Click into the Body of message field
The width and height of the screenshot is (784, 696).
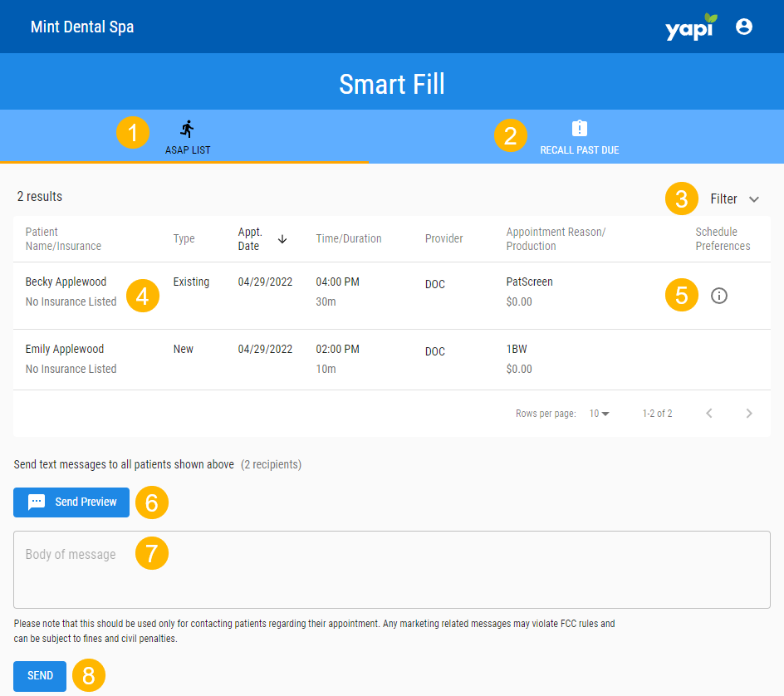tap(391, 570)
